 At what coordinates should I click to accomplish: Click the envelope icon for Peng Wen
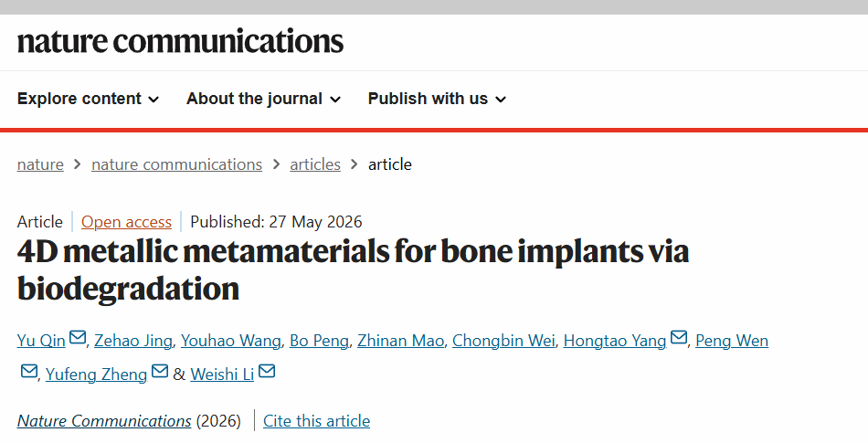click(x=29, y=371)
